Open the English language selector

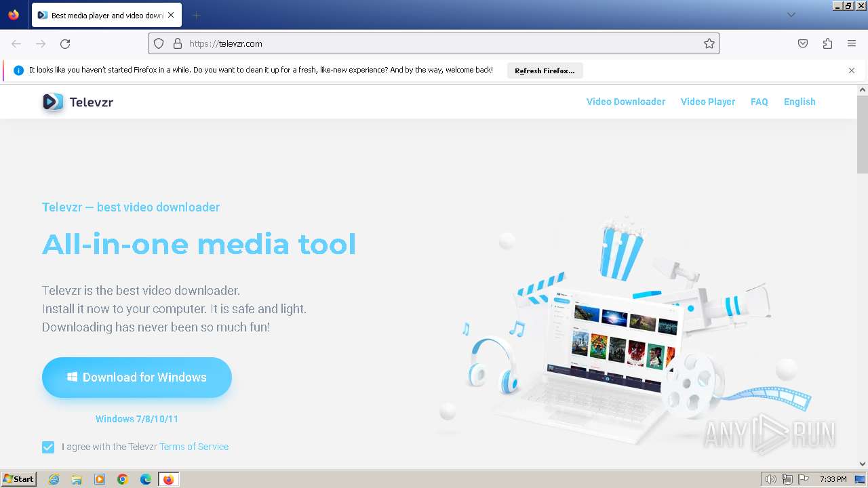800,102
